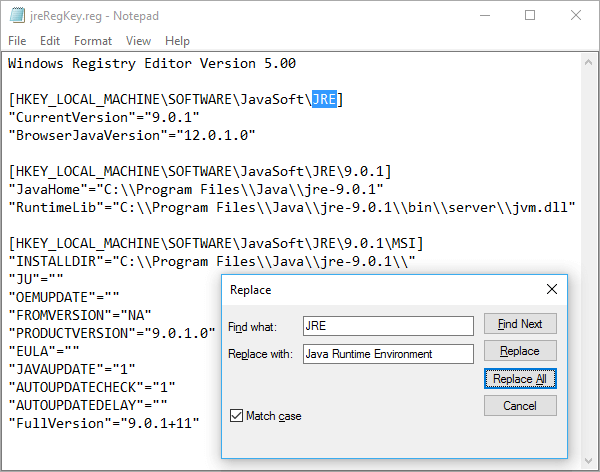The image size is (600, 472).
Task: Click the Replace with input field
Action: tap(388, 354)
